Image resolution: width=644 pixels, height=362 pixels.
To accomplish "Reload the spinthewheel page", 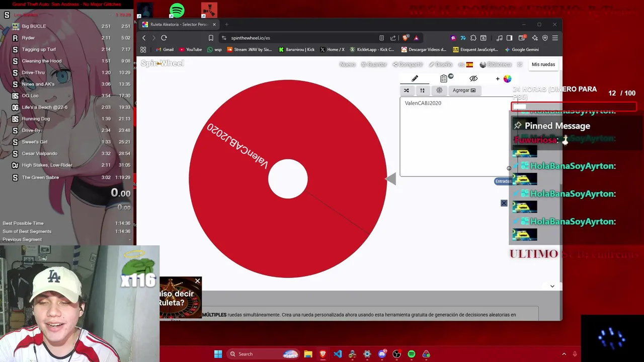I will pos(164,38).
